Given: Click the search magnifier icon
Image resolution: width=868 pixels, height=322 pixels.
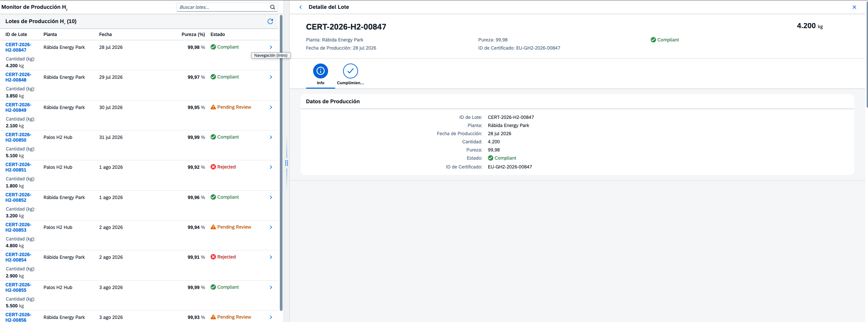Looking at the screenshot, I should click(x=272, y=7).
